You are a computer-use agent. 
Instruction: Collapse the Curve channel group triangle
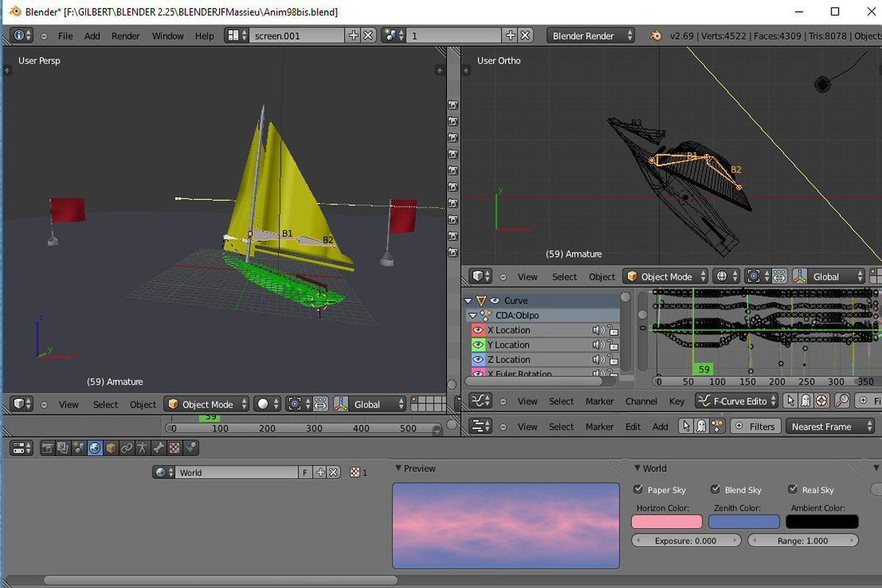click(x=468, y=301)
